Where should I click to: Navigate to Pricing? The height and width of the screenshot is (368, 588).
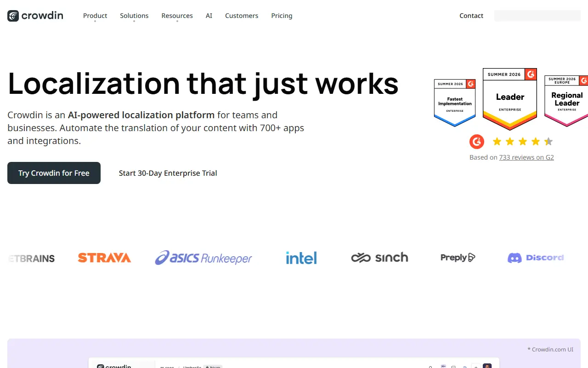[x=282, y=16]
